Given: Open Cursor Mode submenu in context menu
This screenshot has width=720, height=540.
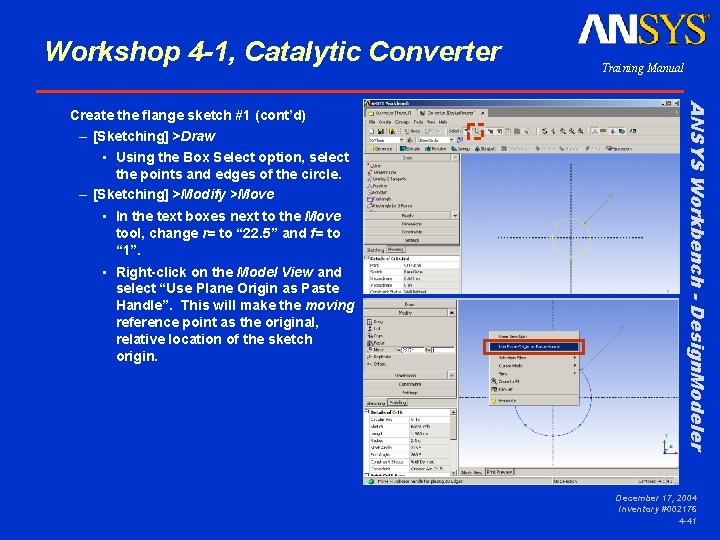Looking at the screenshot, I should click(534, 366).
